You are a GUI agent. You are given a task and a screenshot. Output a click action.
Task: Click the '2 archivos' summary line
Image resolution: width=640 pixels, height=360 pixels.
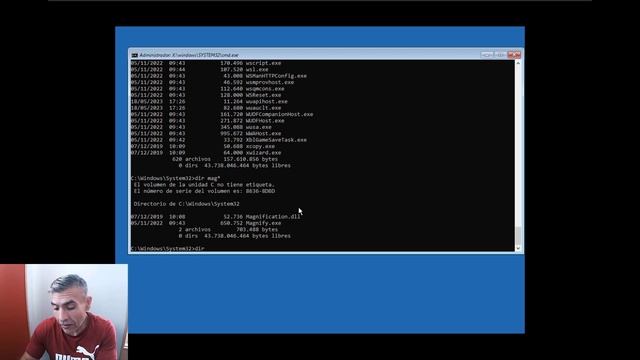point(228,230)
